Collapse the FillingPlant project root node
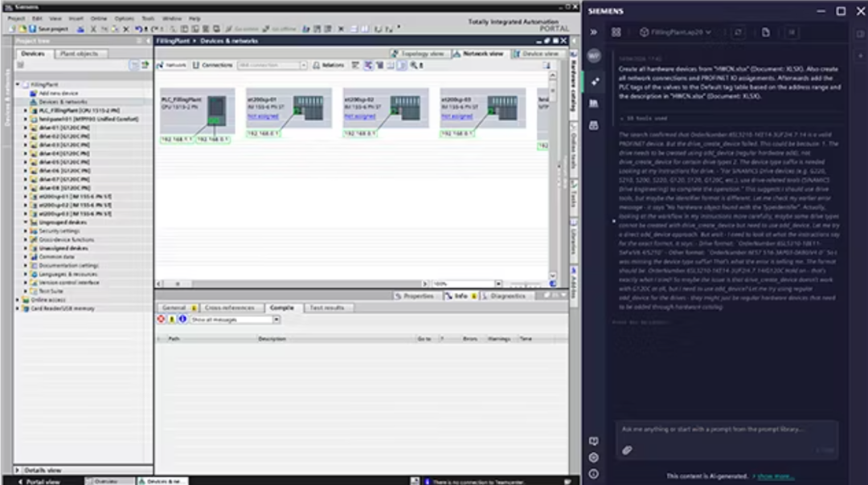Image resolution: width=868 pixels, height=485 pixels. coord(18,84)
